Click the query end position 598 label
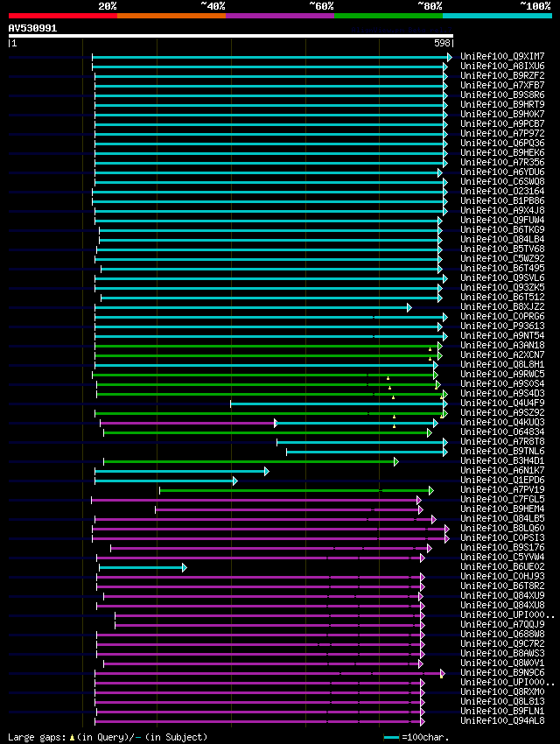This screenshot has height=744, width=560. 442,43
